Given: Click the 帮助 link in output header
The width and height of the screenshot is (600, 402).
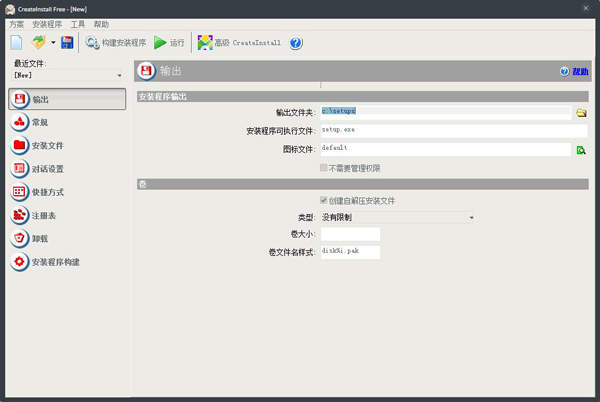Looking at the screenshot, I should coord(580,71).
